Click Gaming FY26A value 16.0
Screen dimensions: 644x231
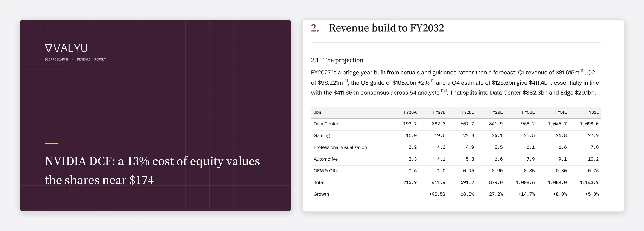point(411,135)
